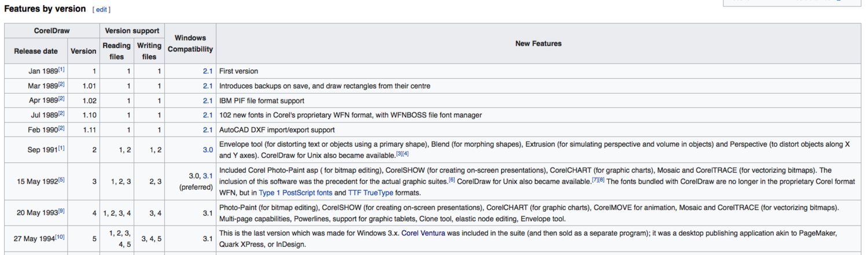Screen dimensions: 868x255
Task: Click the Version support column group header
Action: pos(132,31)
